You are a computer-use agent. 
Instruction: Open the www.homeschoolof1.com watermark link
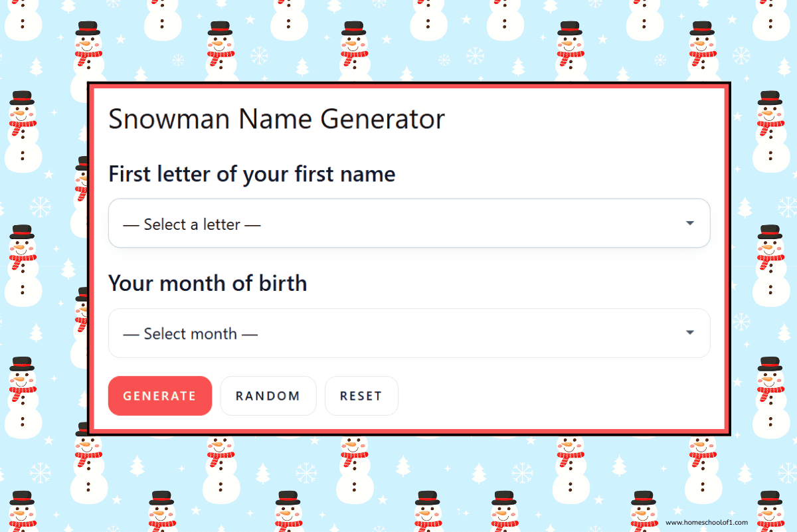(707, 523)
